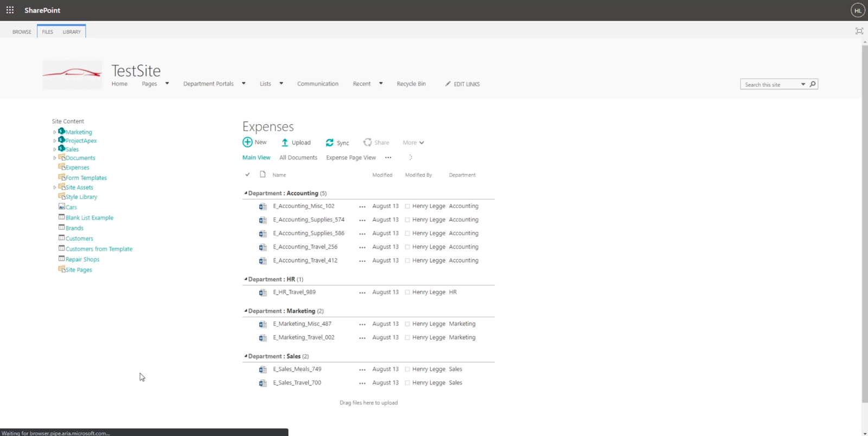The image size is (868, 436).
Task: Collapse the Department Sales group
Action: (x=246, y=356)
